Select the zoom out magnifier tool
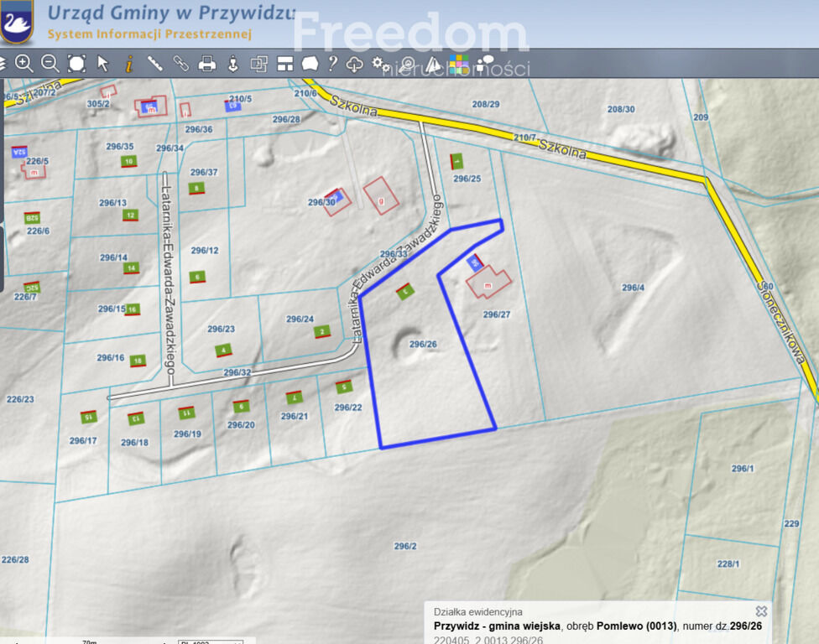 click(50, 64)
